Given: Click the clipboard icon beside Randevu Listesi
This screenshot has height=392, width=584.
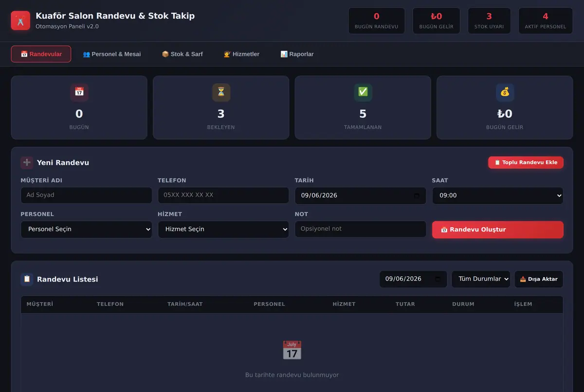Looking at the screenshot, I should coord(27,279).
